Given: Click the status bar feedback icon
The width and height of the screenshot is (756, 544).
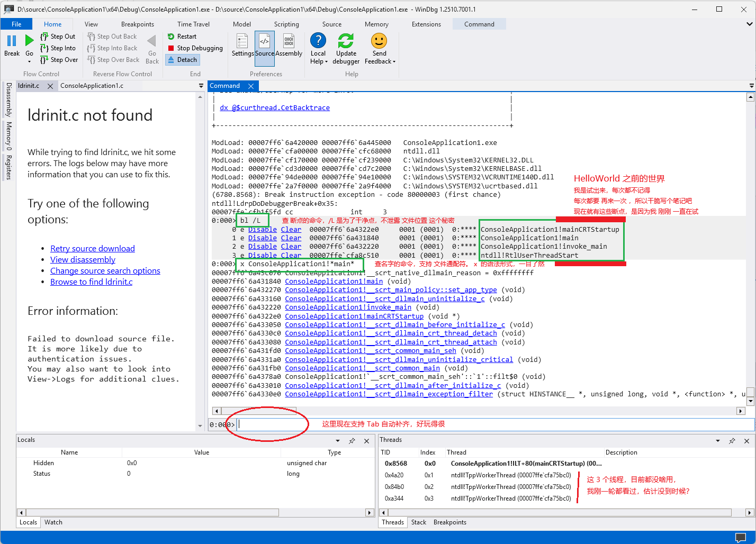Looking at the screenshot, I should click(741, 537).
